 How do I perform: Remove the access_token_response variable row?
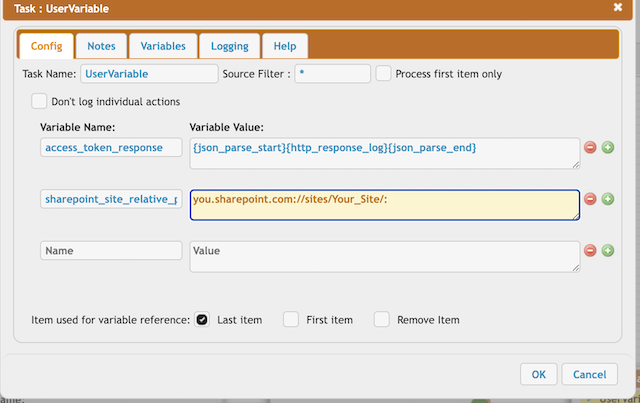(x=590, y=147)
